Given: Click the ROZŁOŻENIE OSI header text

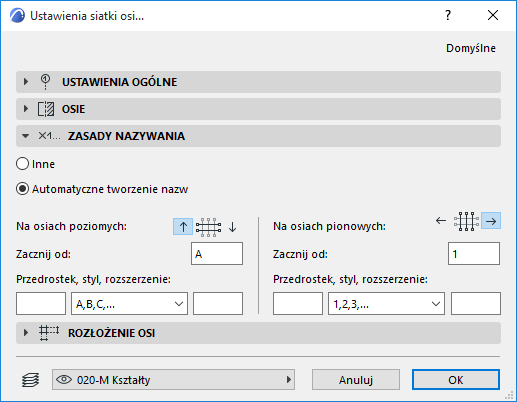Looking at the screenshot, I should coord(112,333).
